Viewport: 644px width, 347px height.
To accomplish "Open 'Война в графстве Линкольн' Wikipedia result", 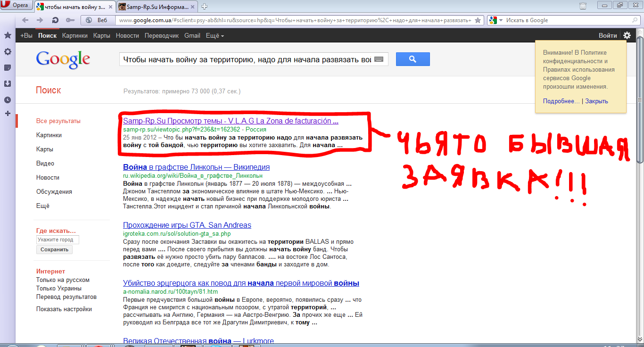I will [196, 167].
